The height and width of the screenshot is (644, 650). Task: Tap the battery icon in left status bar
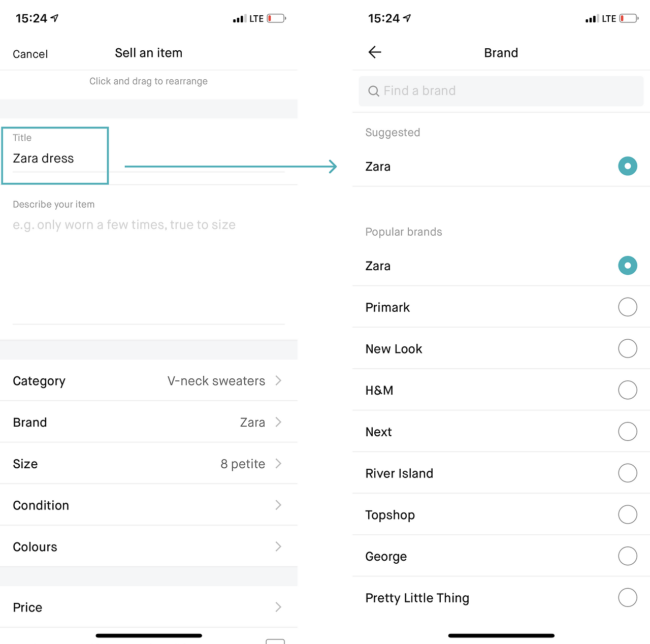(x=276, y=19)
